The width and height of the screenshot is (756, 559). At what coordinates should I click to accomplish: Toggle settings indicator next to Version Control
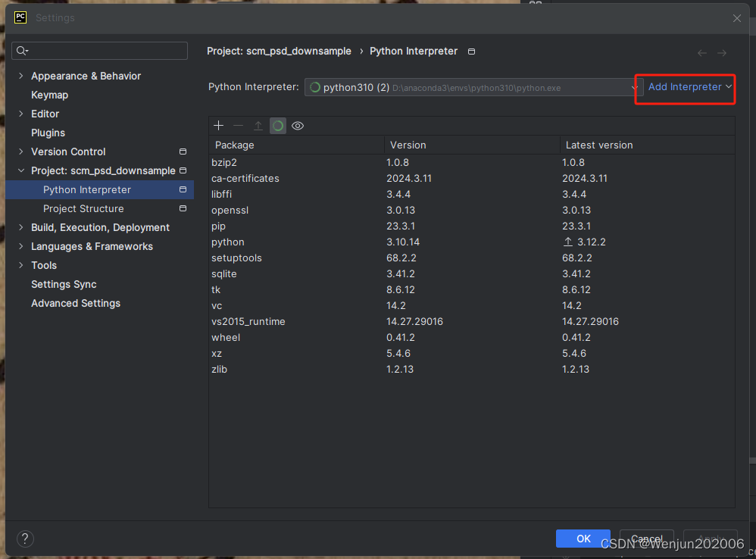(183, 151)
